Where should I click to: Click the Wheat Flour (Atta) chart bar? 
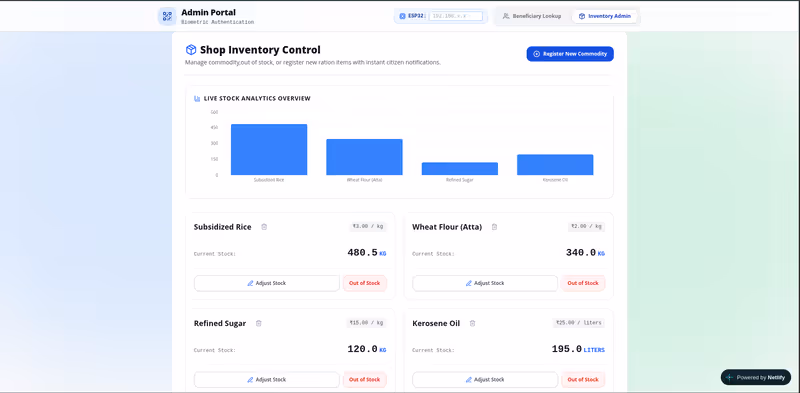364,157
